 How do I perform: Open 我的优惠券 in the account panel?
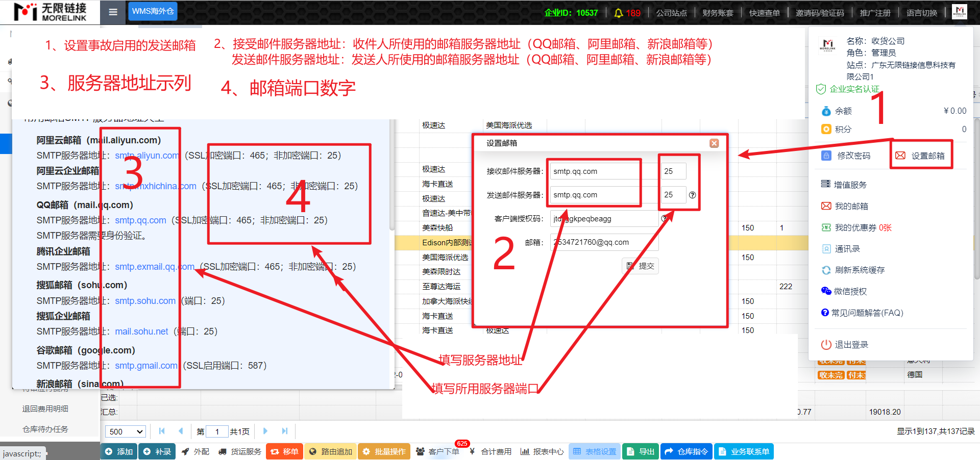(856, 227)
